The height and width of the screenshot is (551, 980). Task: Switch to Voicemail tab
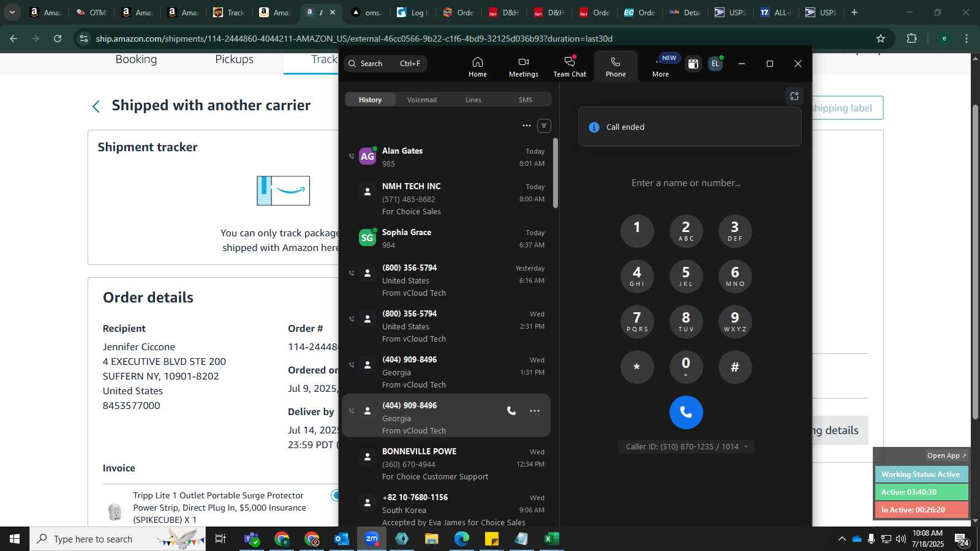422,100
